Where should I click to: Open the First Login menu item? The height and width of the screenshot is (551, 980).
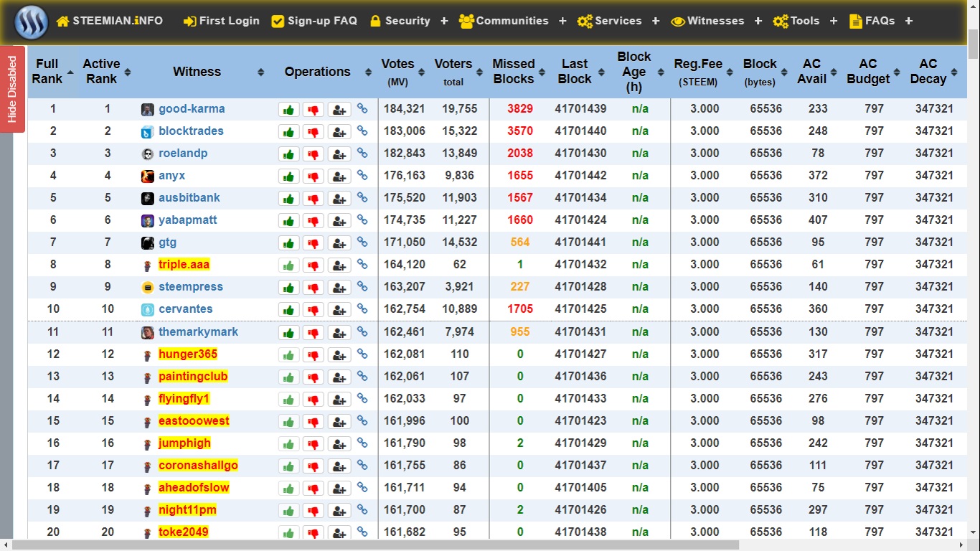[x=222, y=21]
